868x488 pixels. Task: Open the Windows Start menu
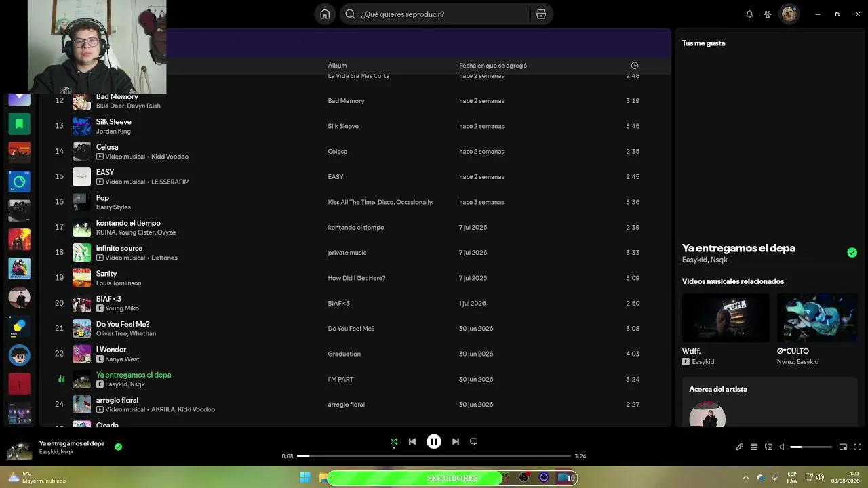305,478
